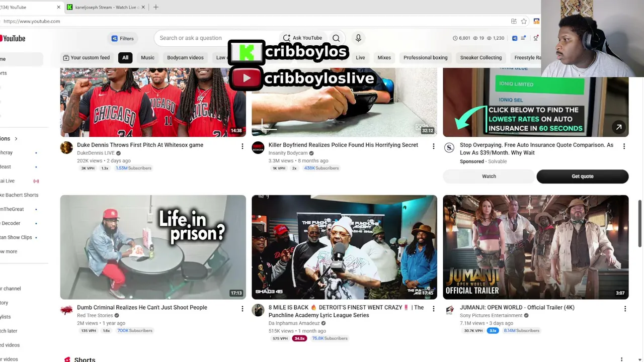This screenshot has height=362, width=644.
Task: Click the Ask YouTube button
Action: [x=302, y=38]
